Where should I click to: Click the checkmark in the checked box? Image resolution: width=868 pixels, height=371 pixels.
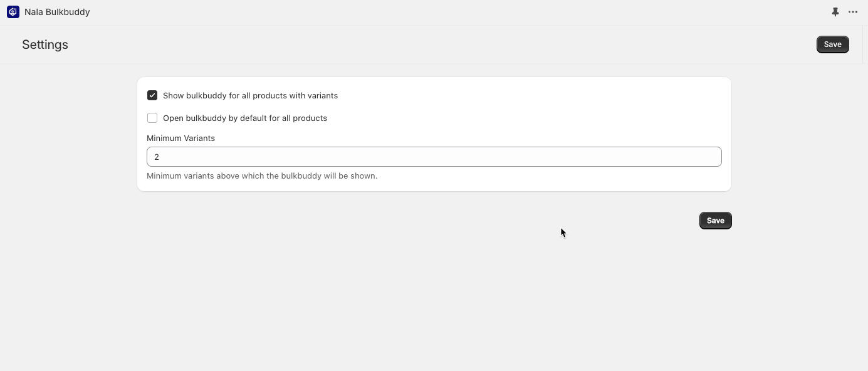click(152, 95)
